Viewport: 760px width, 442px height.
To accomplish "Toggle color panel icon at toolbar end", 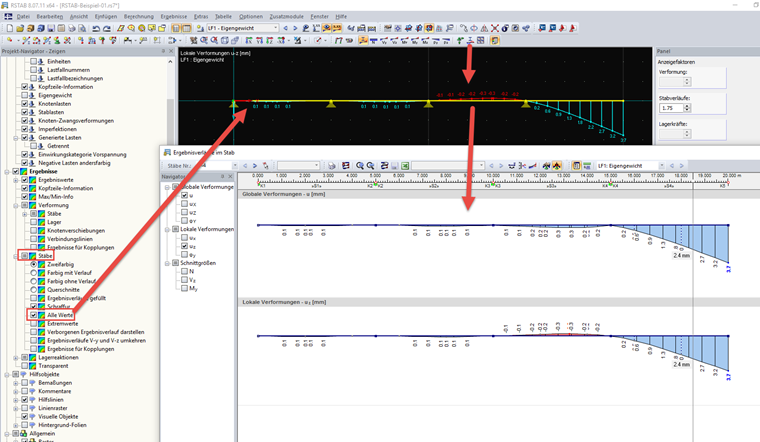I will (x=495, y=41).
